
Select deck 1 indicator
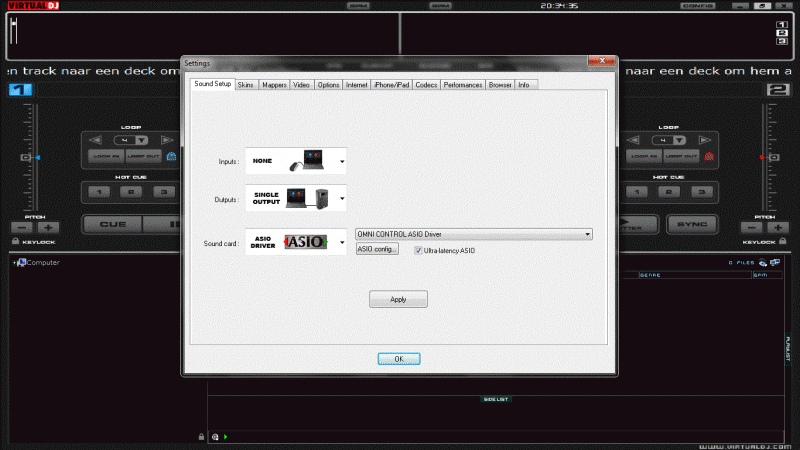(x=20, y=90)
